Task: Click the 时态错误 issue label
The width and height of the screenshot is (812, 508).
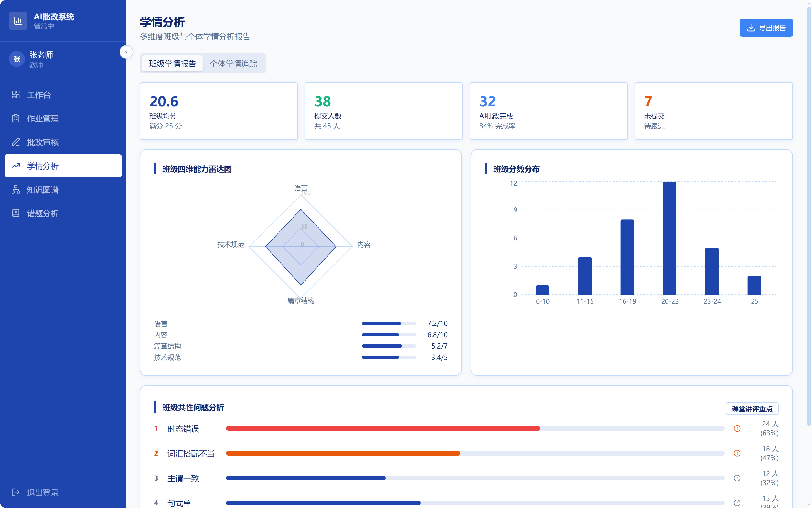Action: (183, 429)
